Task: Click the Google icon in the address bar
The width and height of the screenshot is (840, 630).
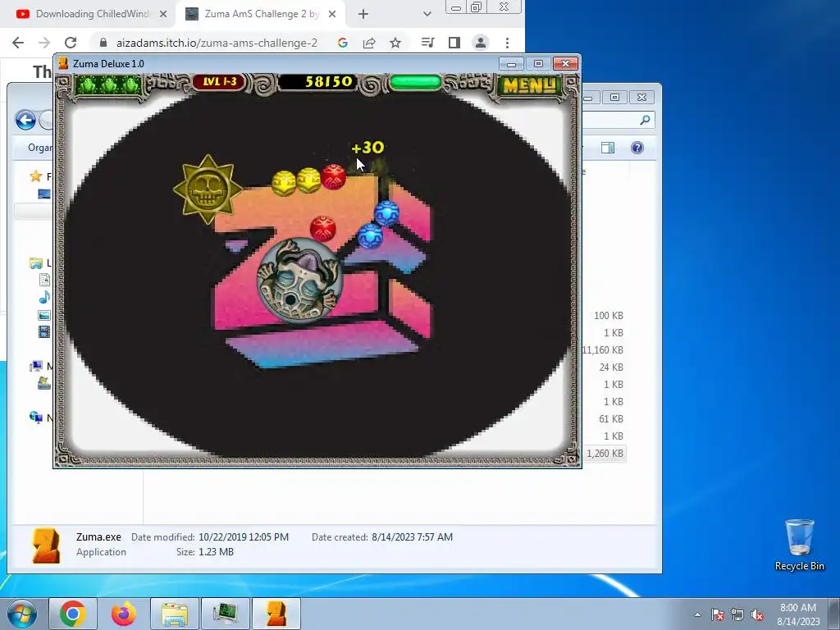Action: 343,43
